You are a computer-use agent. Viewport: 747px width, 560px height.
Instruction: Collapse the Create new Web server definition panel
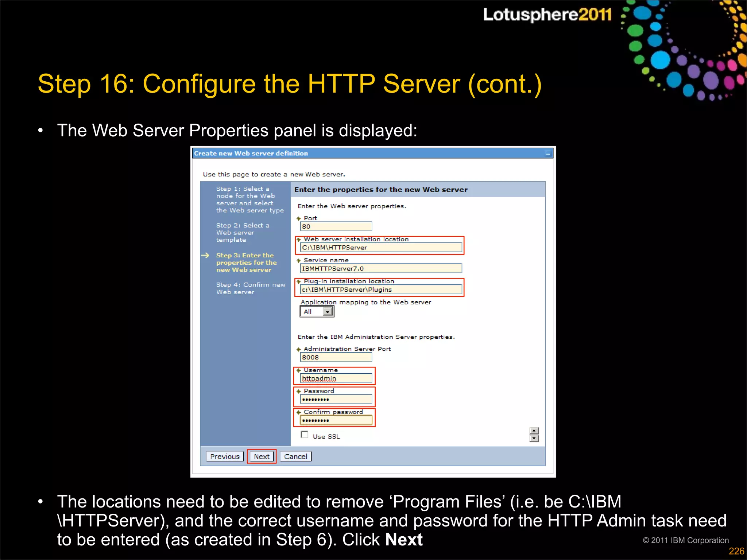point(548,153)
